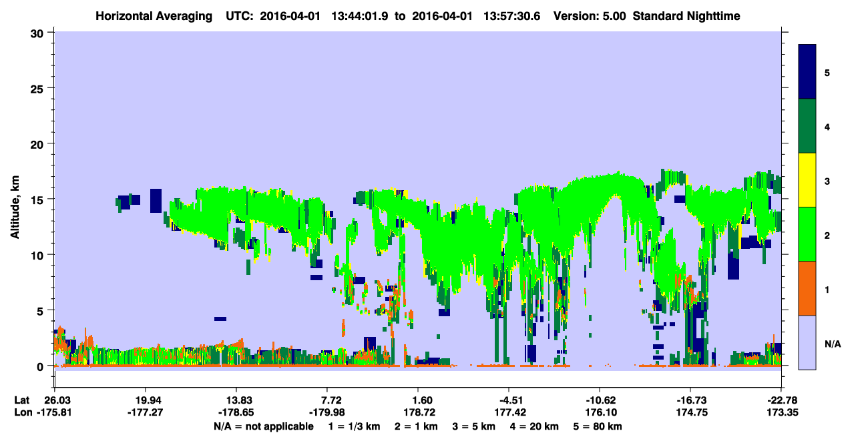Viewport: 868px width, 445px height.
Task: Click the longitude value -179.98
Action: pos(327,412)
